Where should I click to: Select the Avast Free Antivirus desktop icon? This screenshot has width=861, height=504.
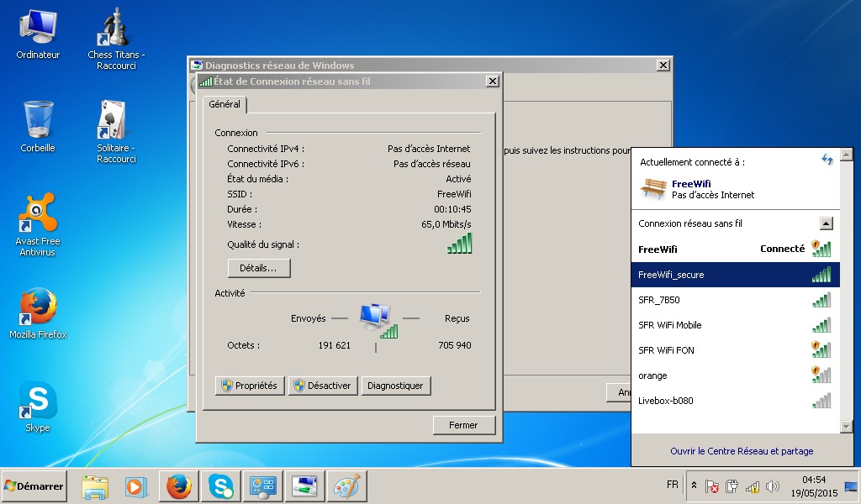(x=37, y=224)
